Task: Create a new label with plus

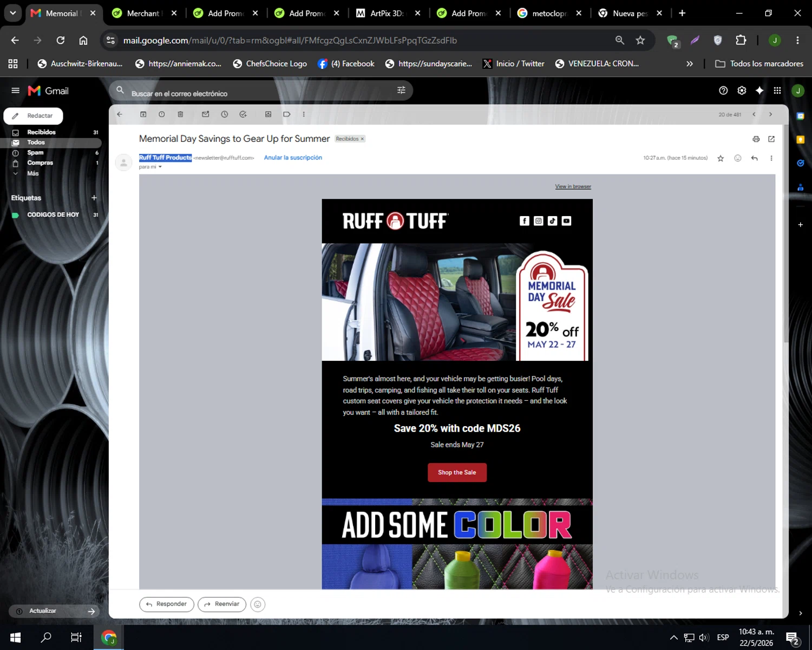Action: (94, 198)
